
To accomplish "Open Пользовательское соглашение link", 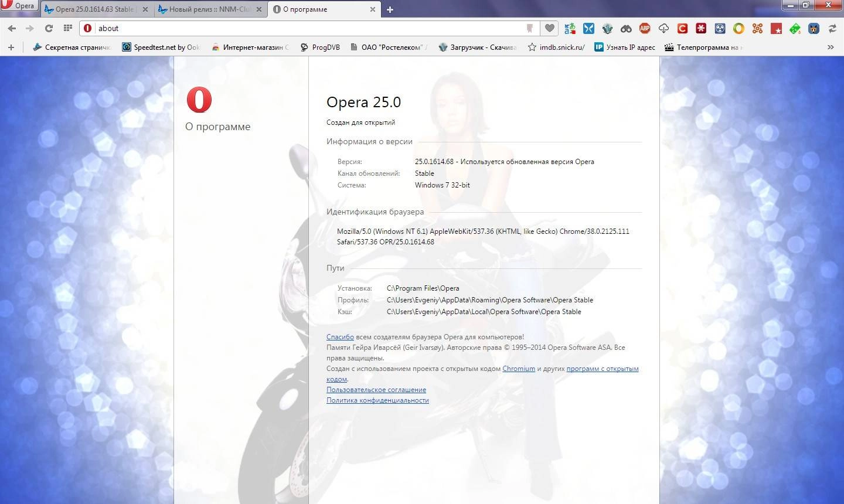I will tap(376, 390).
